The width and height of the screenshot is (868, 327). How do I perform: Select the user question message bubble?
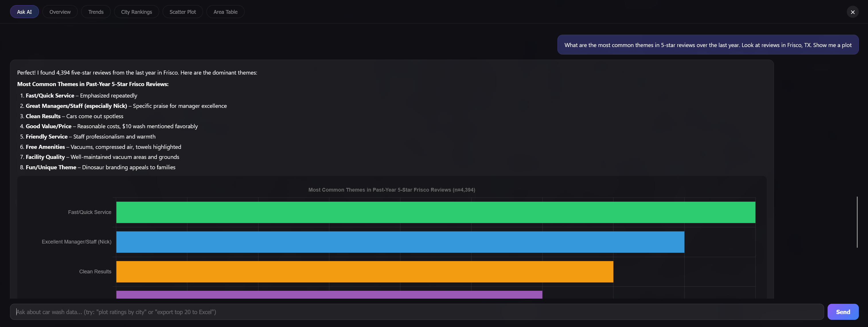pos(708,45)
